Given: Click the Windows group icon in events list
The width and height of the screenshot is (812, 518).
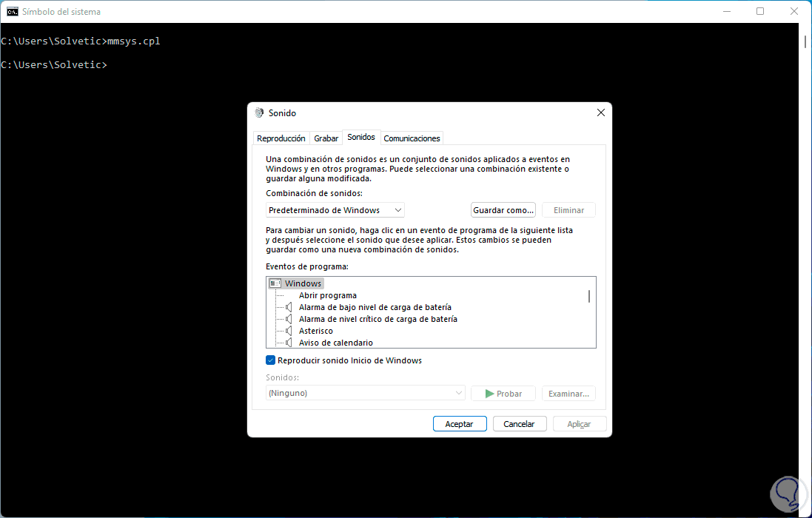Looking at the screenshot, I should (x=275, y=283).
